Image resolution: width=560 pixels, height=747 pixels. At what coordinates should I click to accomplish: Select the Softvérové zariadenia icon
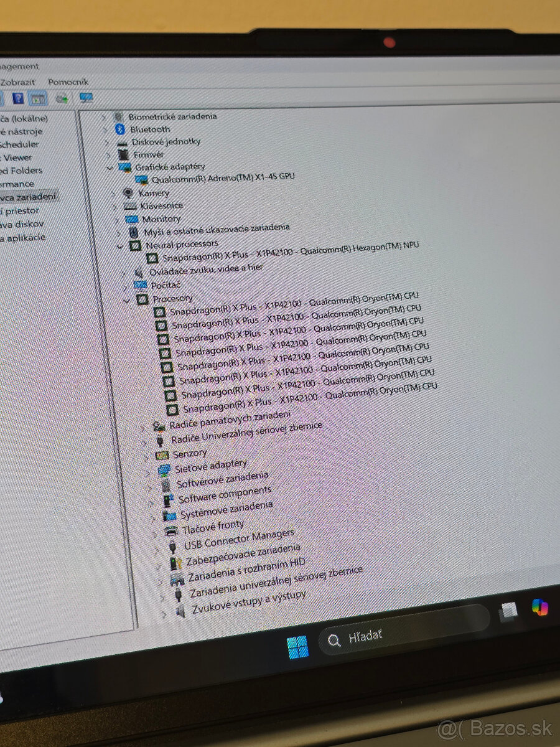pos(166,485)
